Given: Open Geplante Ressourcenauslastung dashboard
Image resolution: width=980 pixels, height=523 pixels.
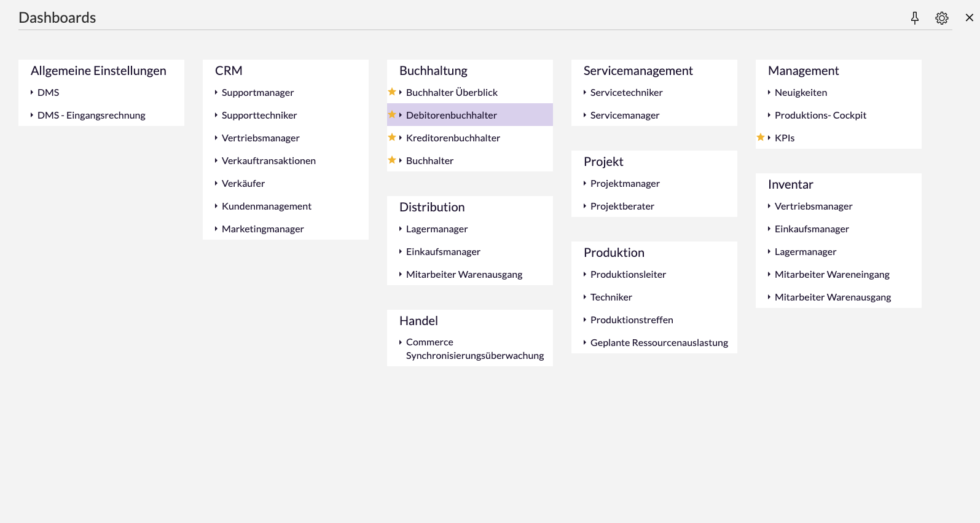Looking at the screenshot, I should 659,342.
